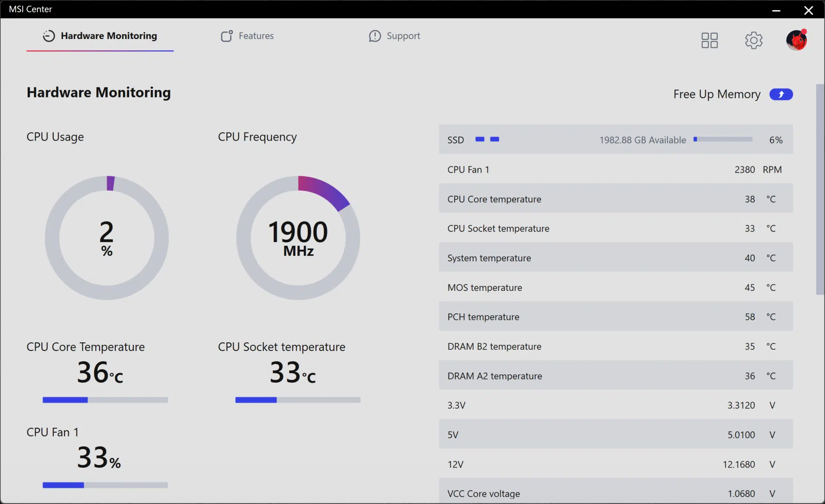Select the CPU Core temperature row
The width and height of the screenshot is (825, 504).
coord(616,199)
